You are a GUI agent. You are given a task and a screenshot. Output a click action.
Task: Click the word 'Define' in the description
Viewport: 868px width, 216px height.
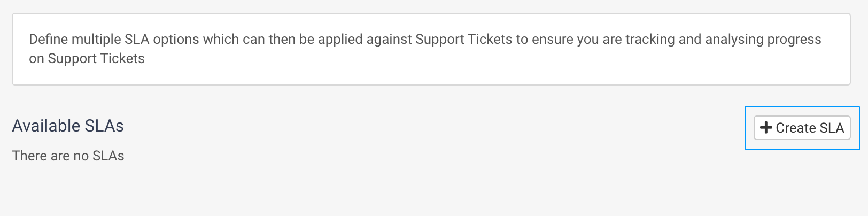pyautogui.click(x=48, y=40)
